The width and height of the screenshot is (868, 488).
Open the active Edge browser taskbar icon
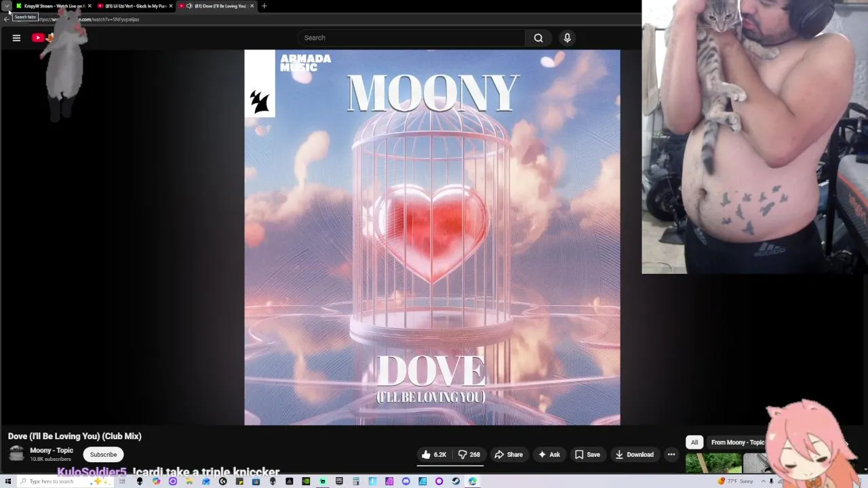click(x=472, y=481)
